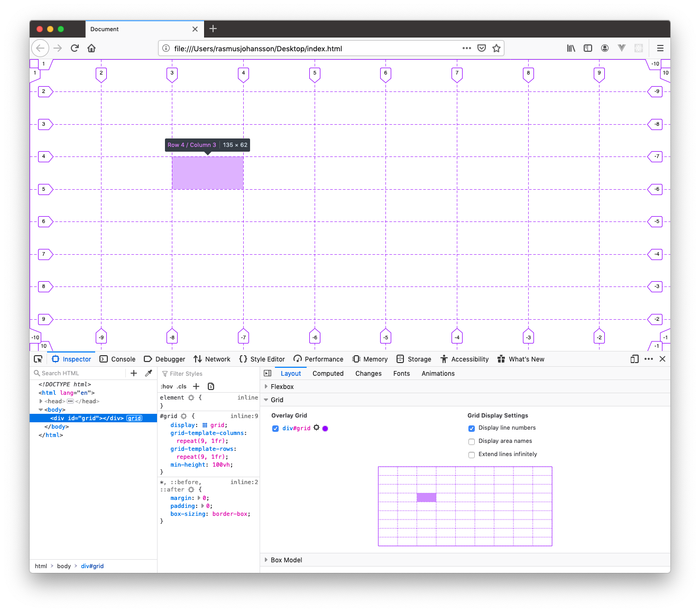This screenshot has height=612, width=700.
Task: Open the Firefox hamburger menu
Action: pyautogui.click(x=660, y=48)
